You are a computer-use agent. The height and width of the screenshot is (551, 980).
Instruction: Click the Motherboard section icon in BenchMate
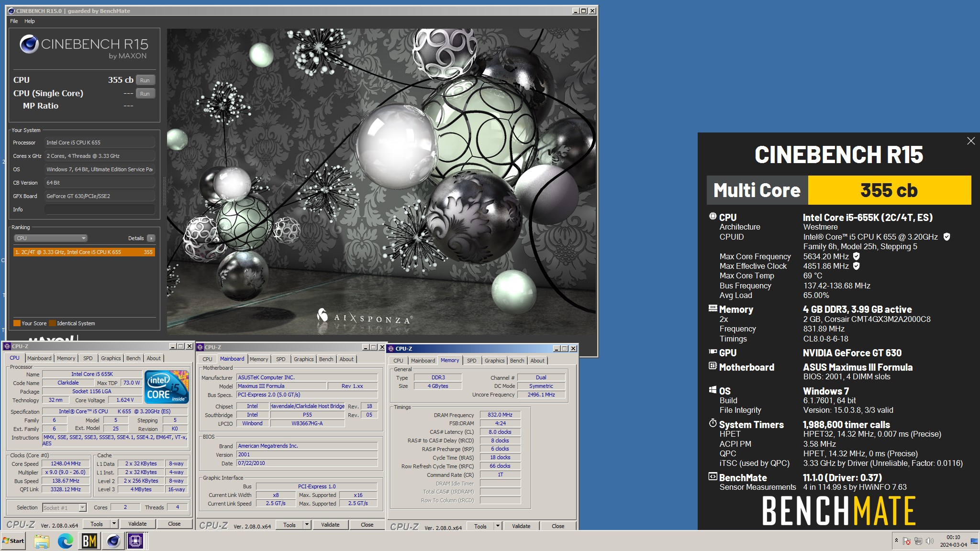pyautogui.click(x=713, y=366)
